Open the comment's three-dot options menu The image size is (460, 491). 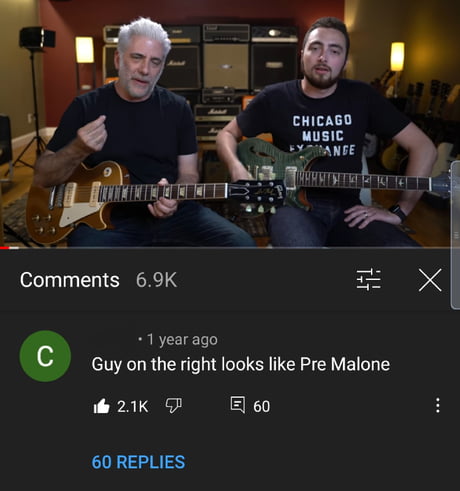(x=438, y=405)
